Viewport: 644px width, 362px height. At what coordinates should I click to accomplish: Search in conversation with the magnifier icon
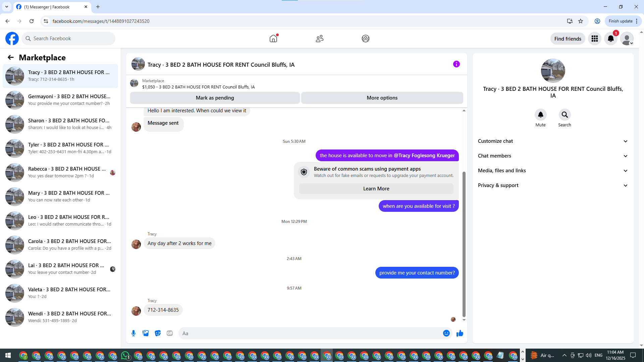point(565,115)
